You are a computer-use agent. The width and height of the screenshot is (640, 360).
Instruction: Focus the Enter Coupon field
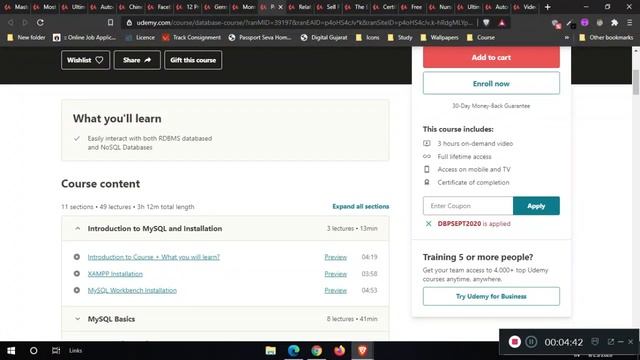coord(468,206)
